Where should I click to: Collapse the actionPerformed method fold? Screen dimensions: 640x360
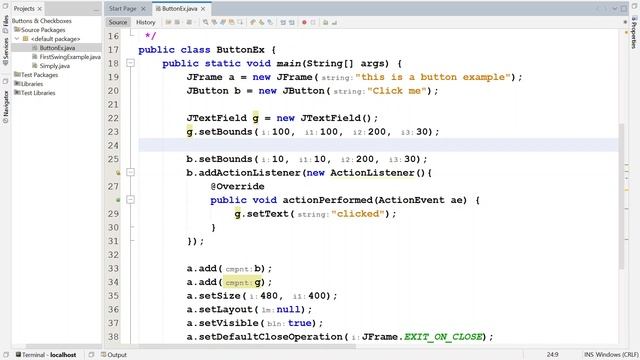coord(130,200)
